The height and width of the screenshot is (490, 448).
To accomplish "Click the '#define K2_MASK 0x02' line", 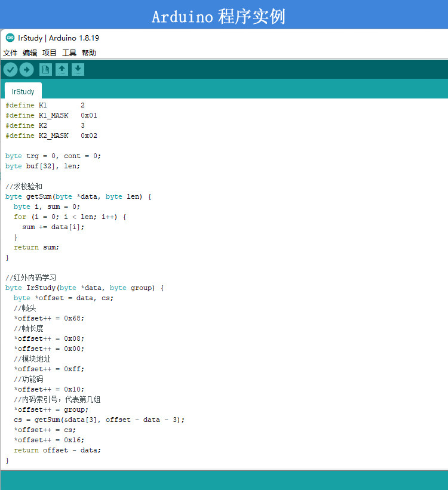I will coord(51,135).
